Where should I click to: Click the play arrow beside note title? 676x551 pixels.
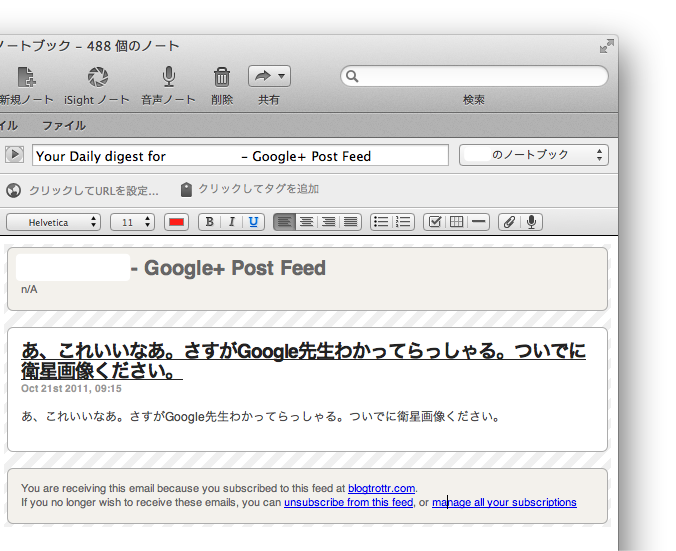click(14, 154)
